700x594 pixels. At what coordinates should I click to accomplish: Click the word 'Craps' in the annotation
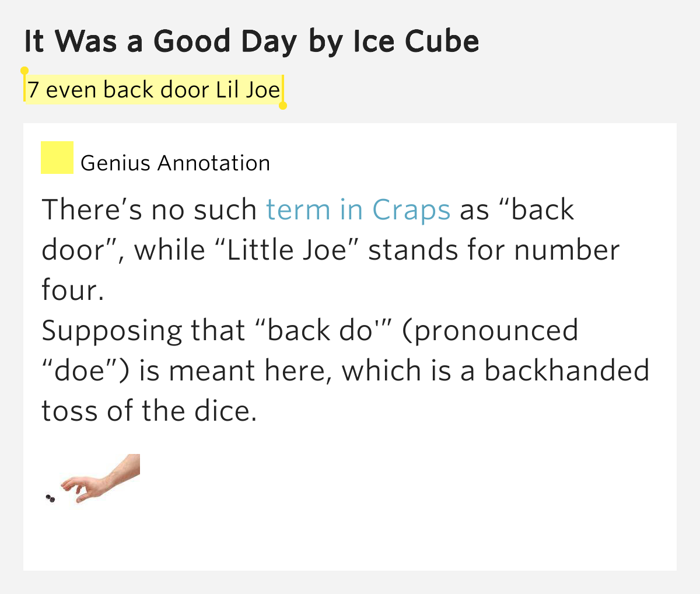click(x=411, y=209)
